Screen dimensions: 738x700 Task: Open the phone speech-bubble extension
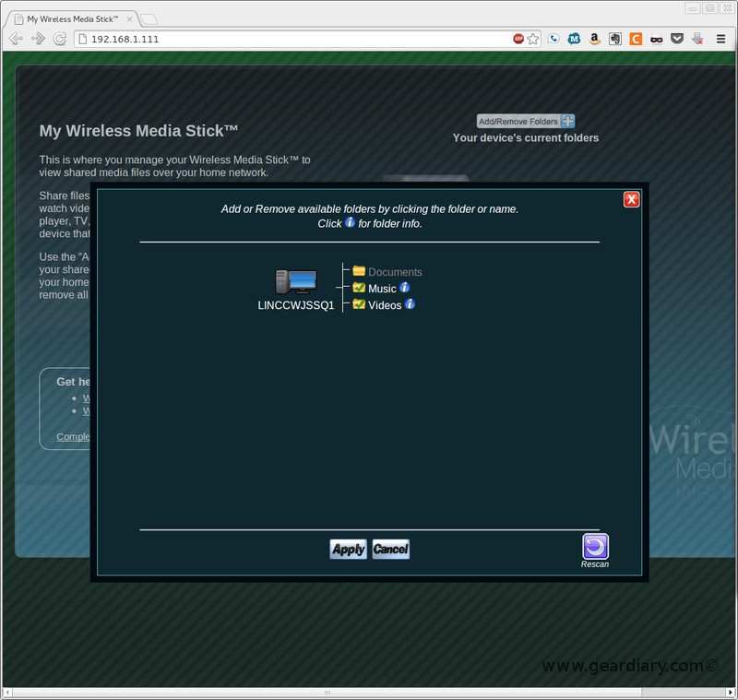pos(553,39)
